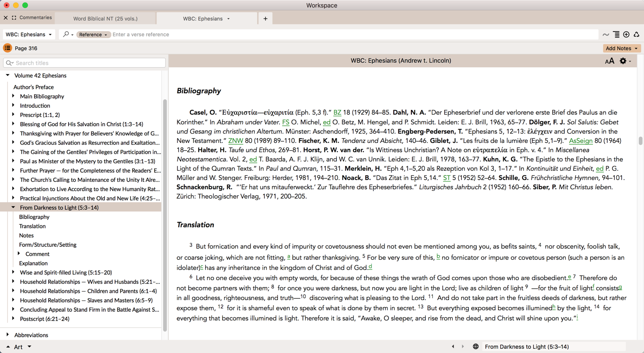Viewport: 644px width, 353px height.
Task: Open the ZNW abbreviation link
Action: pos(236,141)
